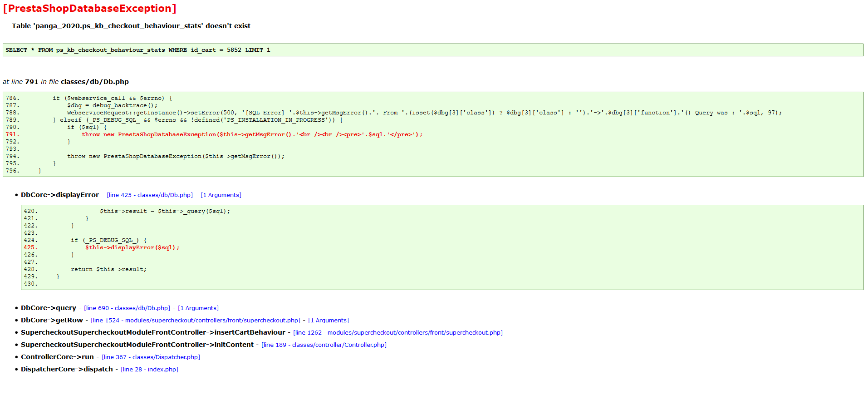
Task: Click the ControllerCore->run trace label
Action: (x=58, y=357)
